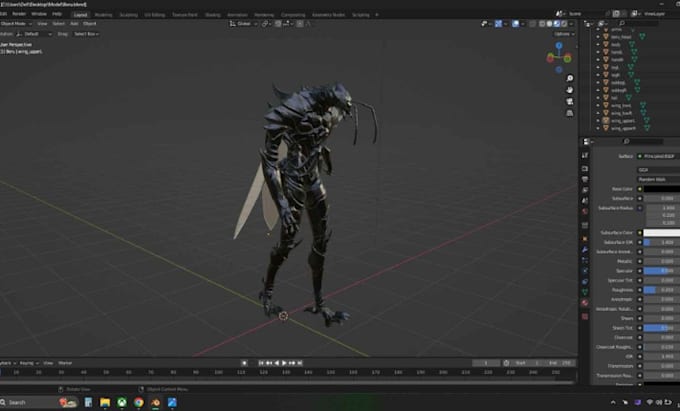Switch to the Modeling workspace tab
The width and height of the screenshot is (680, 411).
[103, 15]
